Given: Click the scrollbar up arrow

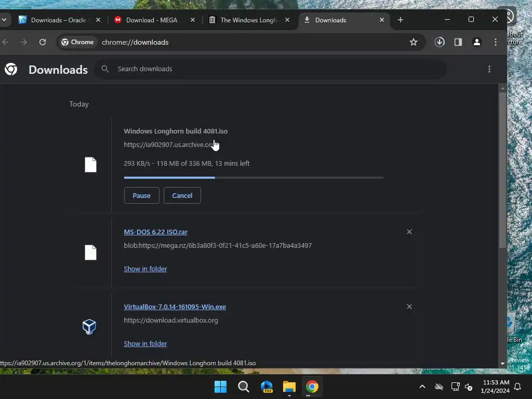Looking at the screenshot, I should pyautogui.click(x=502, y=88).
